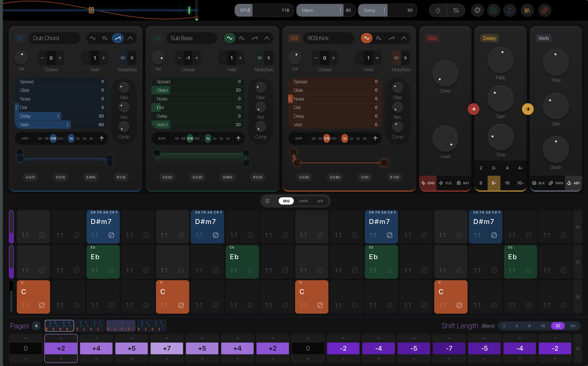Screen dimensions: 588x366
Task: Adjust the BPM slider
Action: tap(264, 10)
